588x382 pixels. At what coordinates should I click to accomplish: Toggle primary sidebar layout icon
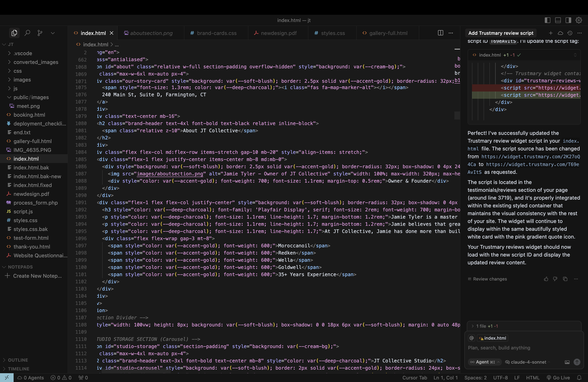(x=547, y=20)
